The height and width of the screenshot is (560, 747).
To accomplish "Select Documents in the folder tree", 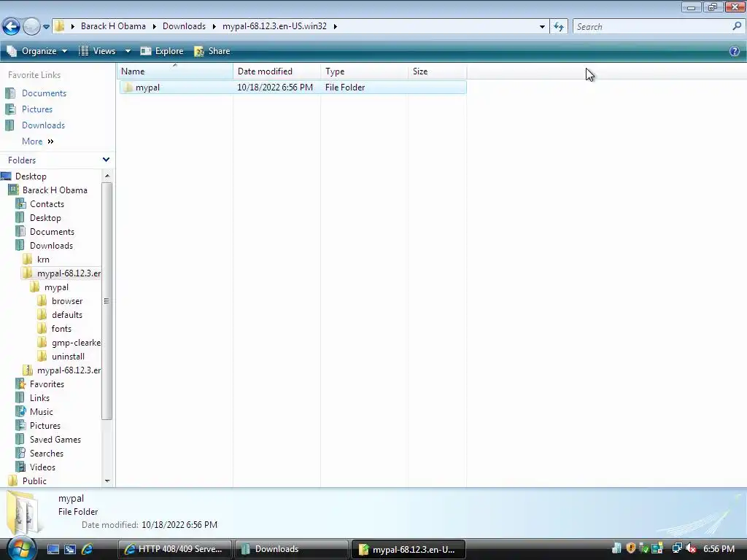I will point(52,231).
